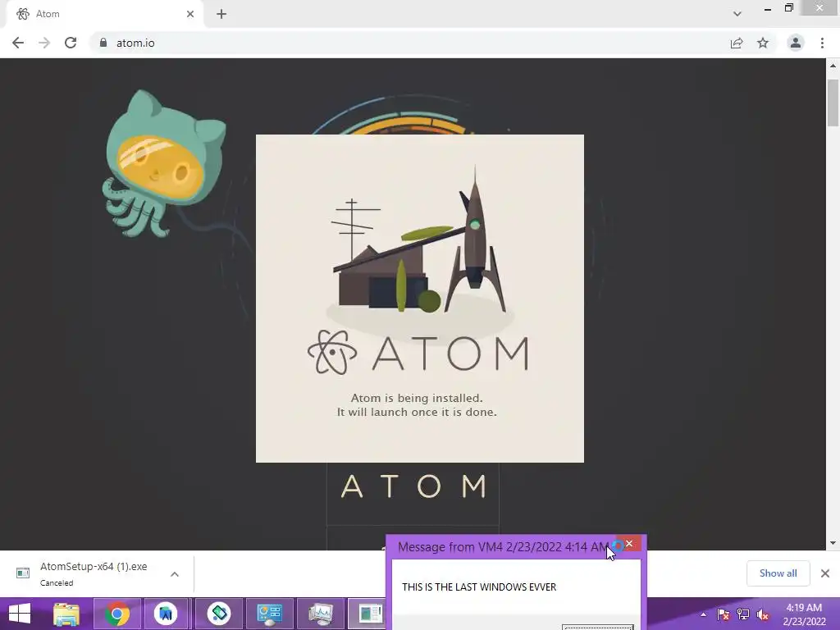Open Action Center flag icon
This screenshot has height=630, width=840.
point(723,614)
